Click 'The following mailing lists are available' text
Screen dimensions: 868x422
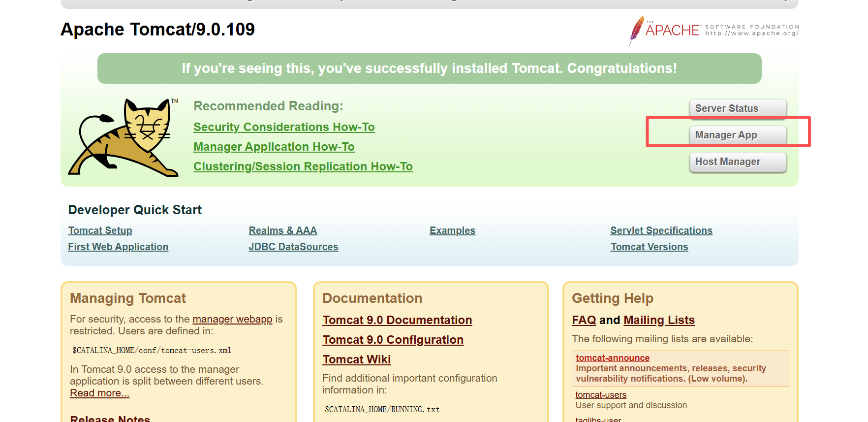[x=662, y=339]
